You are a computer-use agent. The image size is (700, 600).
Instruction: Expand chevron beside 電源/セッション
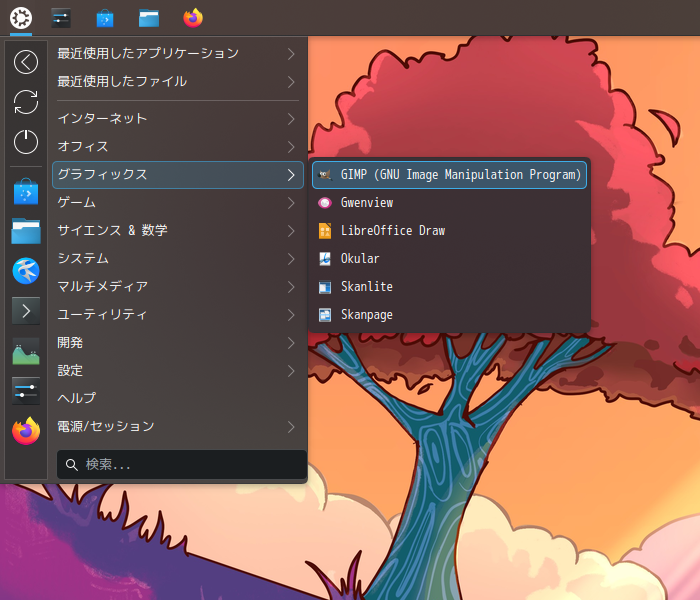pyautogui.click(x=291, y=427)
